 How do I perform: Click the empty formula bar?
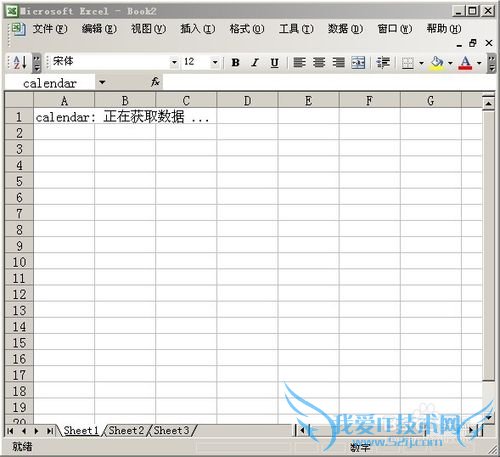tap(328, 82)
